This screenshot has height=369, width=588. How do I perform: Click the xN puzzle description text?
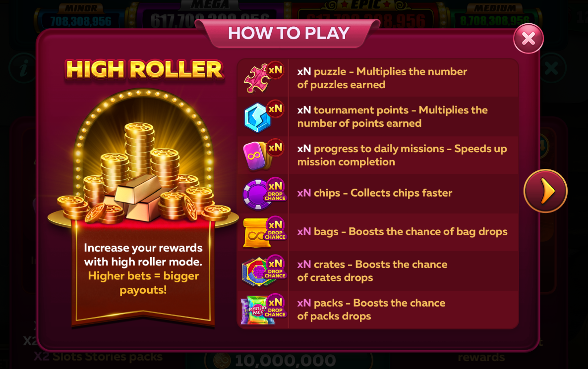(x=382, y=78)
